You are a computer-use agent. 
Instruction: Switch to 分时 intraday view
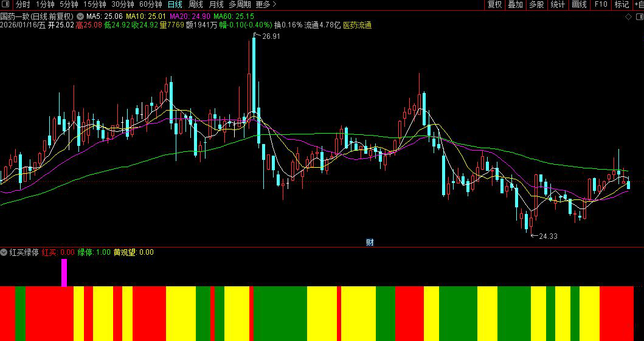(x=23, y=5)
